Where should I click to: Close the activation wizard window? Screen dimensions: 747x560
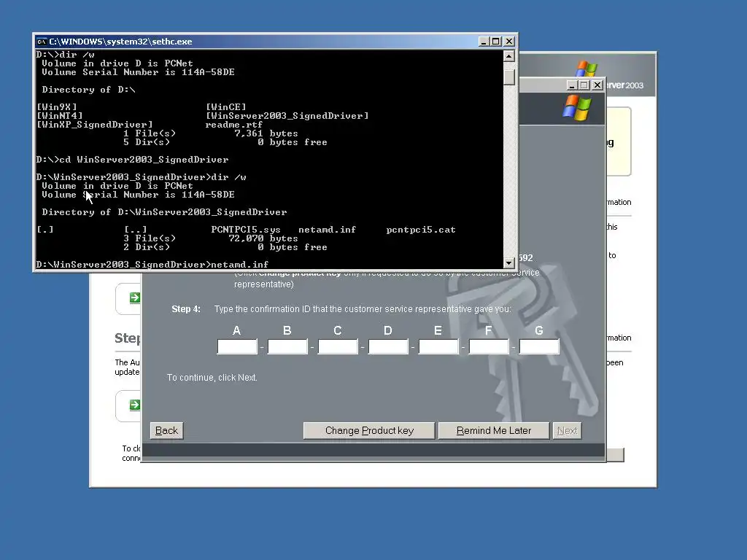[x=597, y=85]
